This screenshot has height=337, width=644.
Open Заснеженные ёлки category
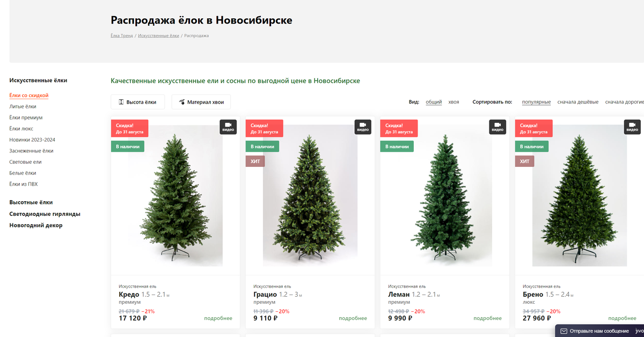(x=31, y=151)
